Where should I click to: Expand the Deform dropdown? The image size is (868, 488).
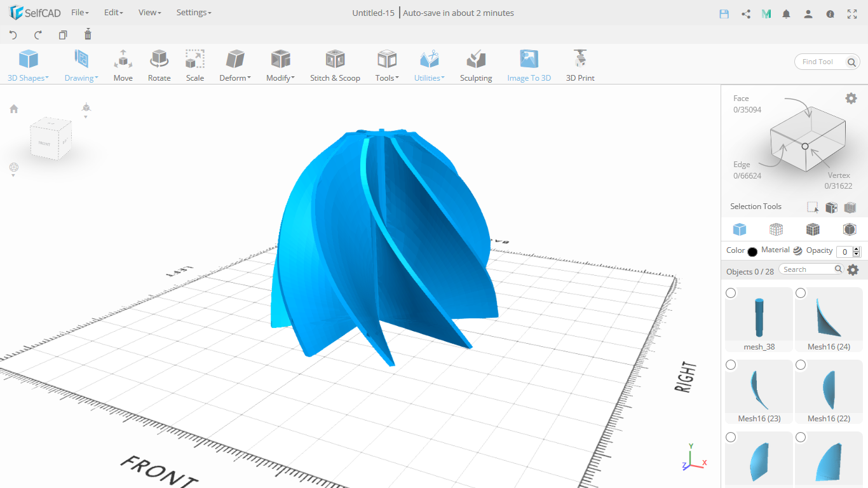(235, 66)
